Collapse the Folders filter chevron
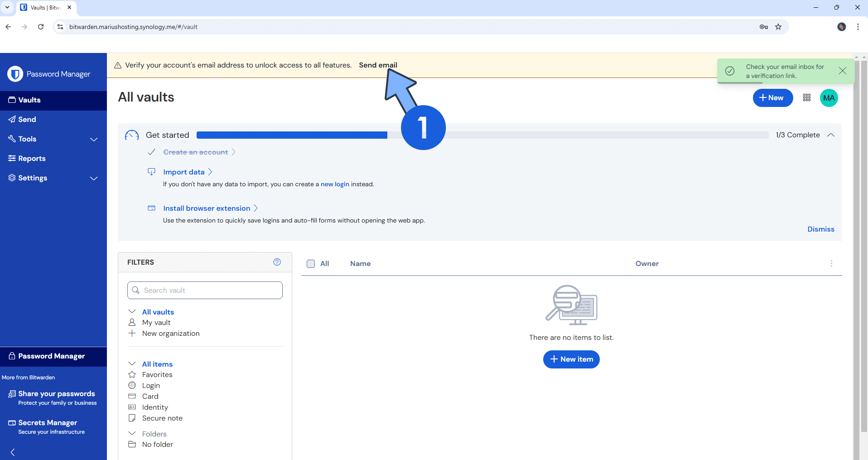The height and width of the screenshot is (460, 868). tap(132, 434)
